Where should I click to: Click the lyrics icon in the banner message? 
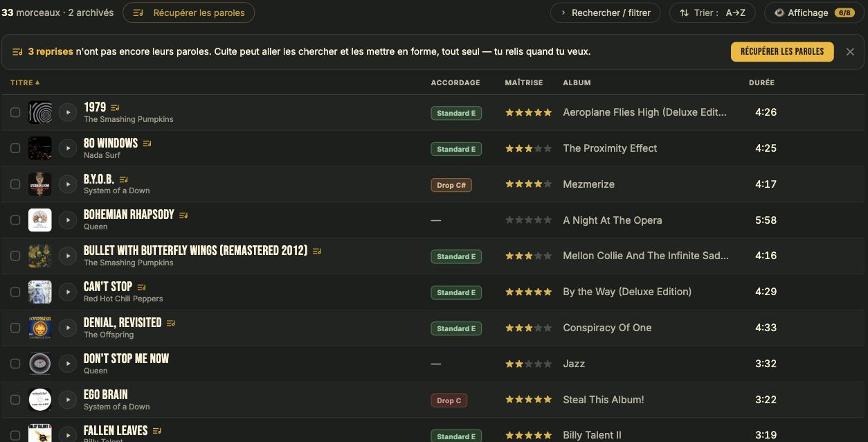click(x=17, y=52)
